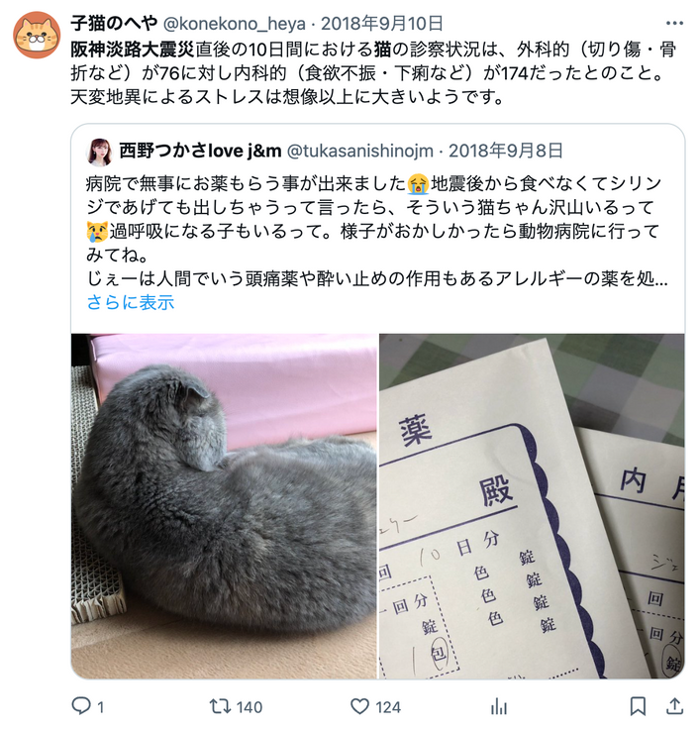Open the share upload icon
This screenshot has height=730, width=700.
click(x=674, y=706)
